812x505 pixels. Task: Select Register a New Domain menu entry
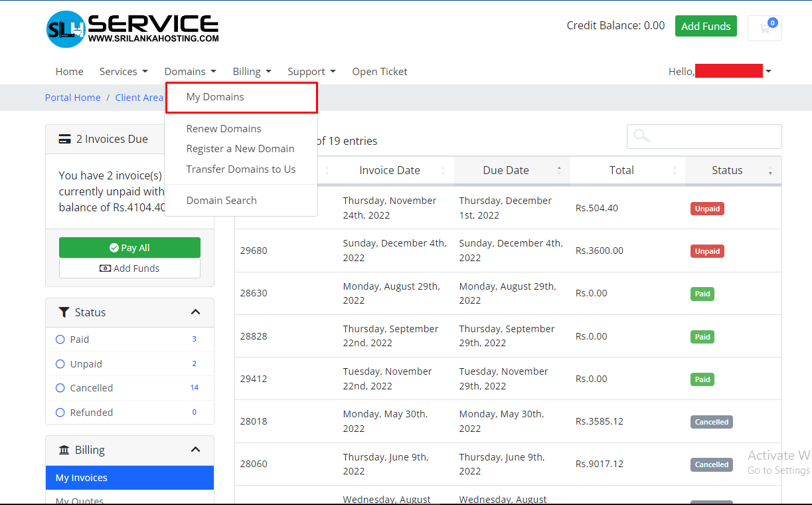click(x=240, y=149)
